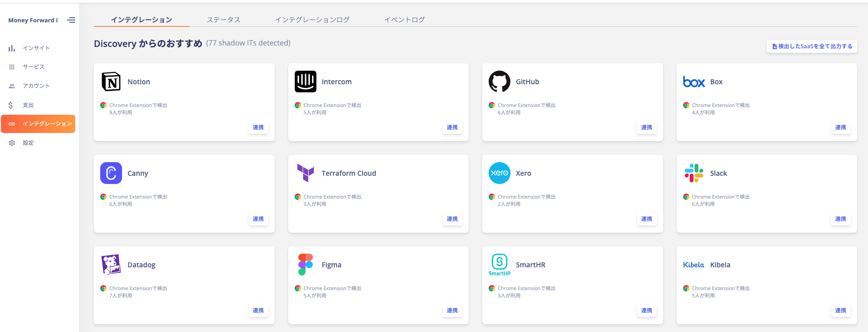Screen dimensions: 868x332
Task: Click 連携 button on Intercom card
Action: click(452, 128)
